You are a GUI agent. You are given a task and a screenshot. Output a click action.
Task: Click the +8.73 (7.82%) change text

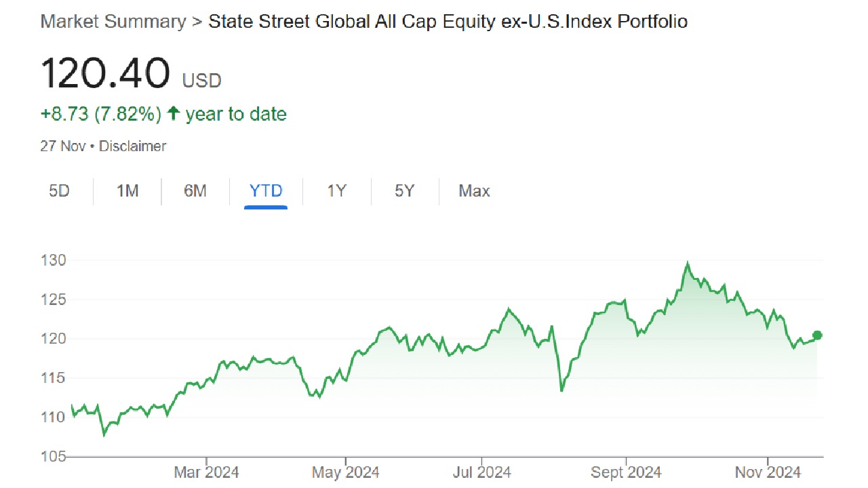tap(101, 114)
